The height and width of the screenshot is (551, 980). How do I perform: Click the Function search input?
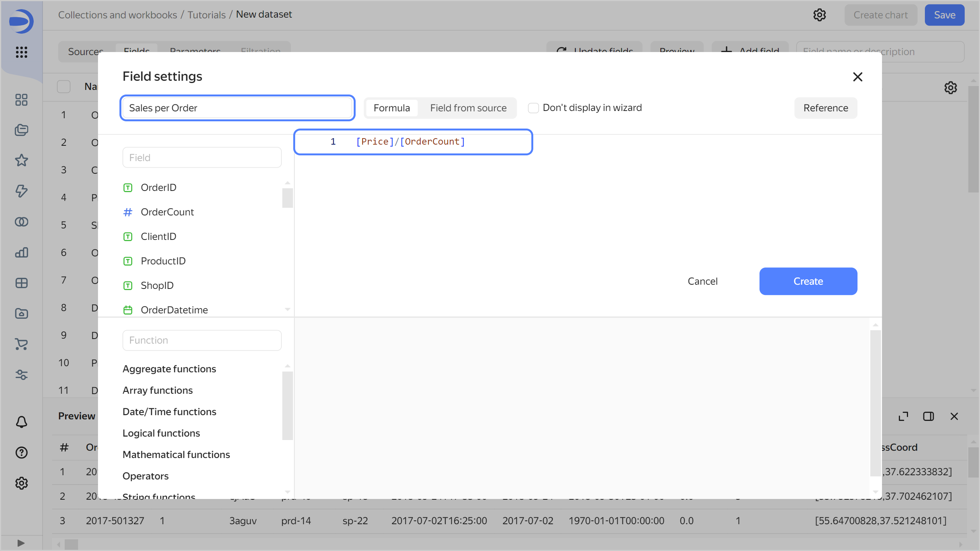tap(202, 340)
